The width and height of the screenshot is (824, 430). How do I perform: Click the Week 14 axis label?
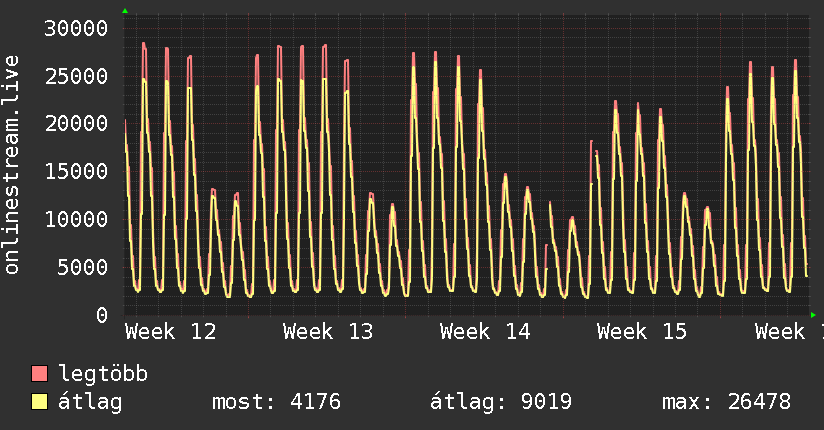pos(485,332)
